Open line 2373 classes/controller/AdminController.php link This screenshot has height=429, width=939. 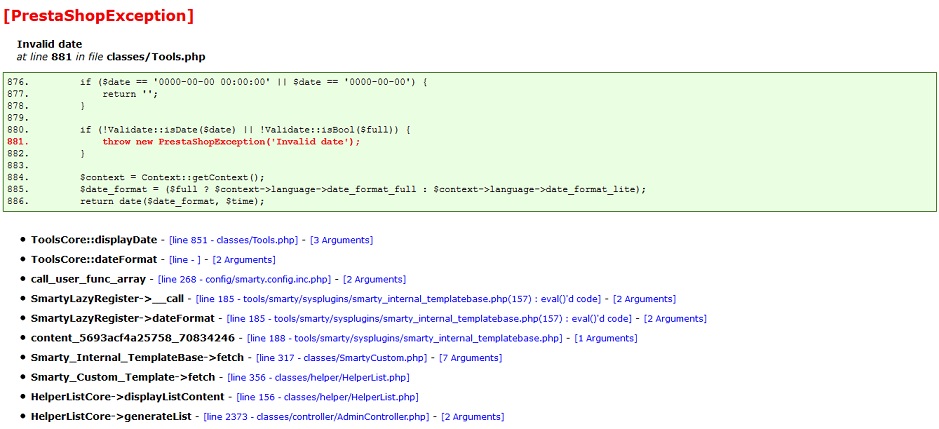coord(317,417)
